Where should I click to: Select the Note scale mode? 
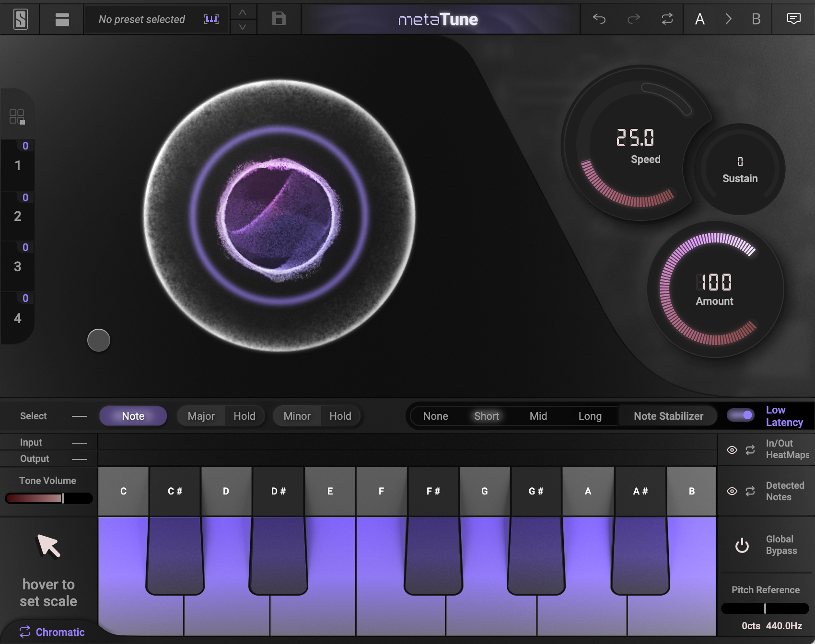[x=133, y=416]
